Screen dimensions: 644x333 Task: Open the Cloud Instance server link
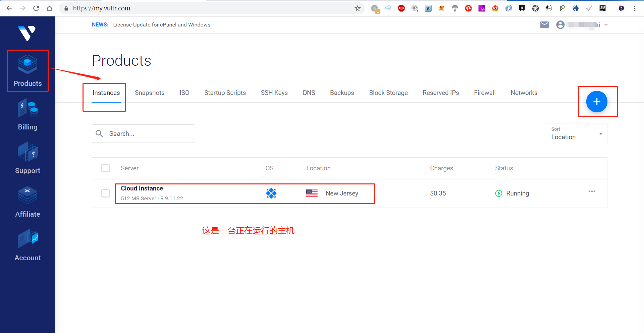(142, 188)
